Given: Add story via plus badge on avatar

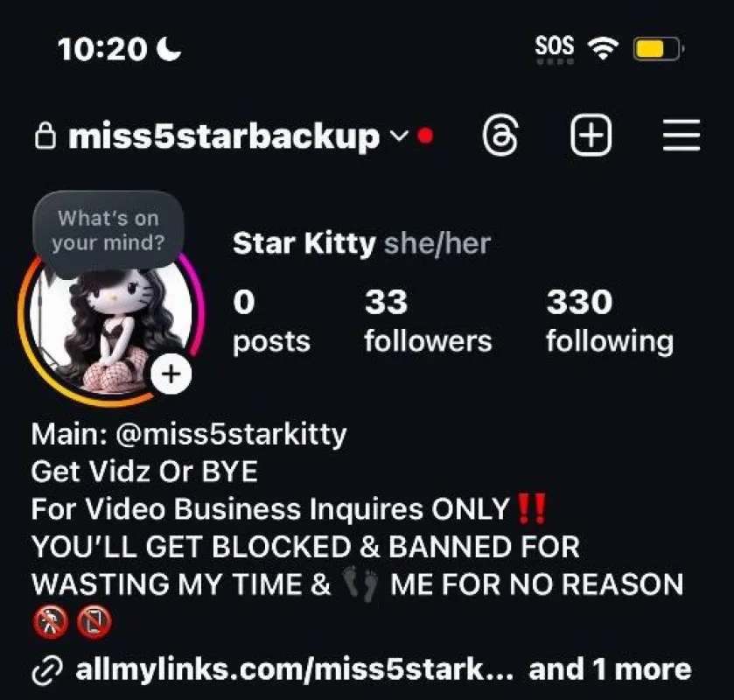Looking at the screenshot, I should [171, 374].
